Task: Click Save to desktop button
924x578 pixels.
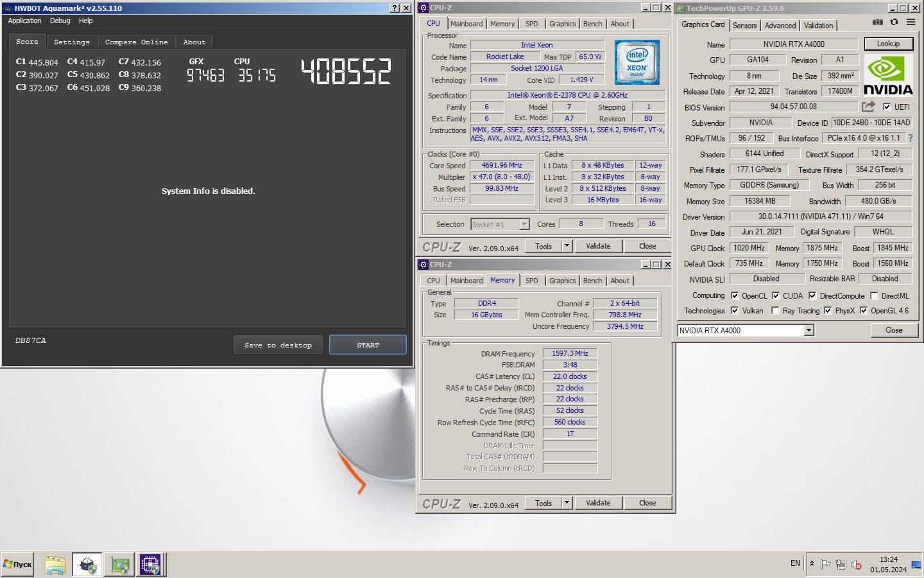Action: [x=278, y=345]
